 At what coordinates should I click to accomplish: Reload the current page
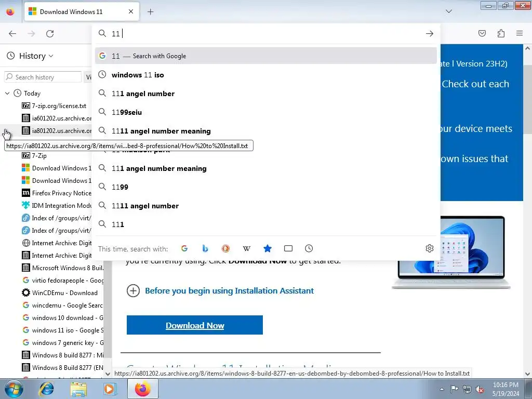pos(50,34)
